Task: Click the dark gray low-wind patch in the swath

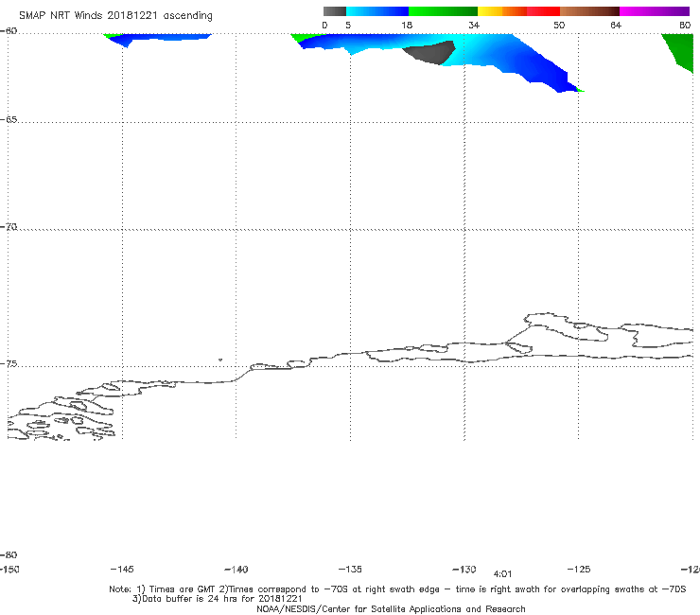Action: click(x=431, y=53)
